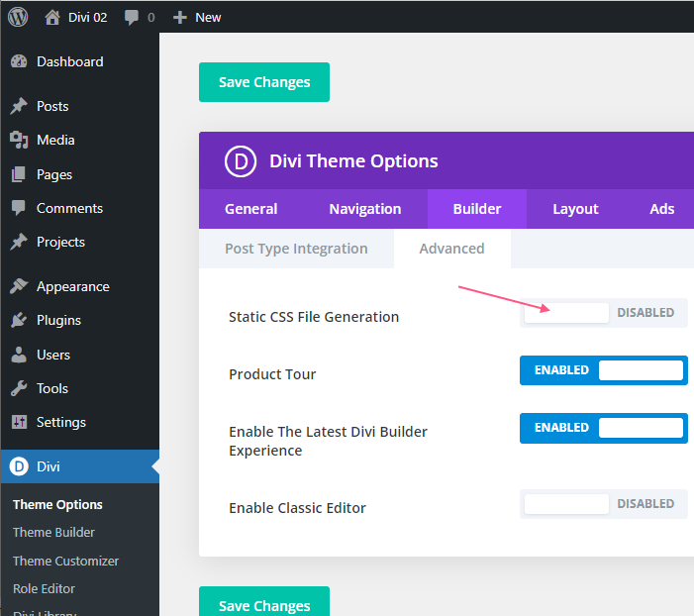Go to the Layout tab
Image resolution: width=694 pixels, height=616 pixels.
[x=575, y=209]
